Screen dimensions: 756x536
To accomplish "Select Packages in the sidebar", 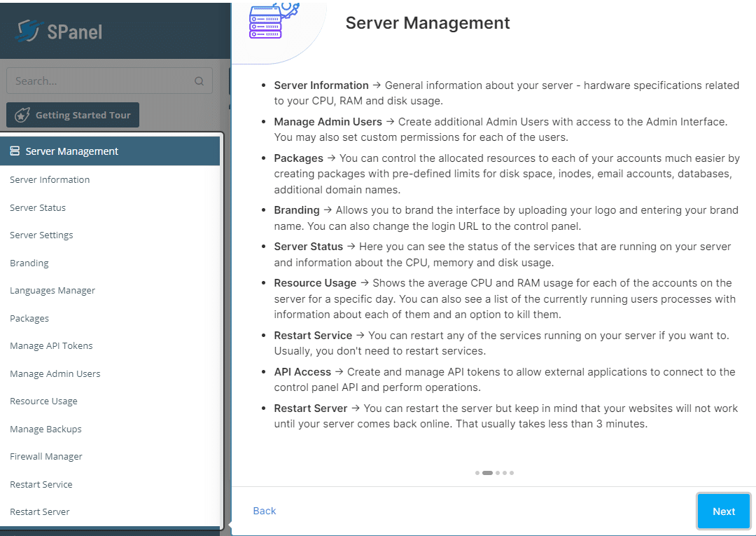I will 29,319.
